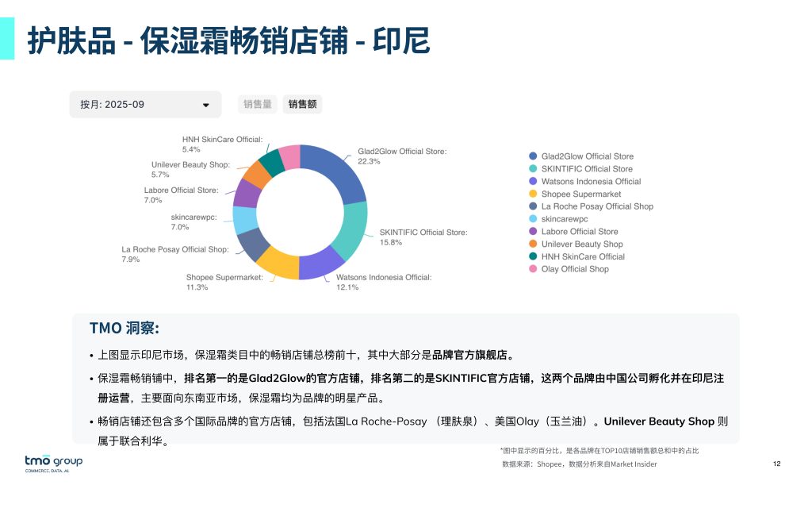Click the bold text 品牌官方旗舰店

[x=469, y=355]
